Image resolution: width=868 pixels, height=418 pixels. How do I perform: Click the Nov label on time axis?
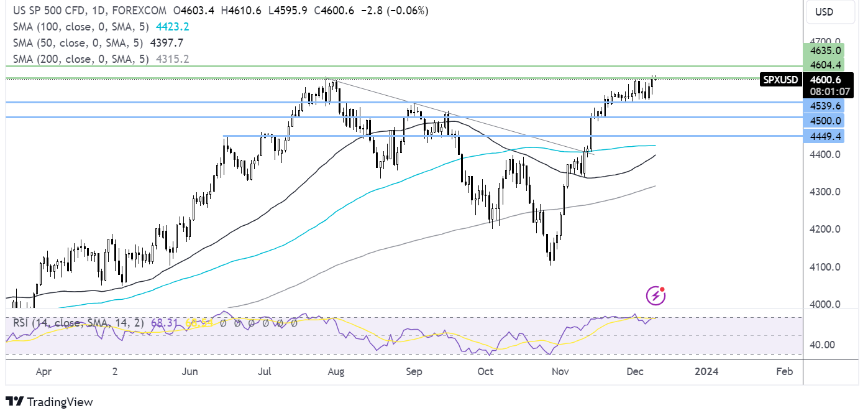[560, 371]
